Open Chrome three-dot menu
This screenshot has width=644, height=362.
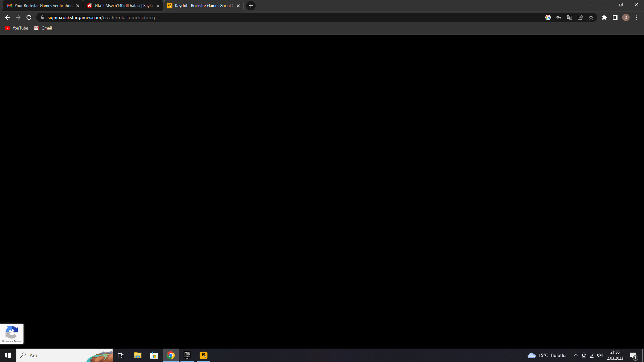tap(637, 17)
